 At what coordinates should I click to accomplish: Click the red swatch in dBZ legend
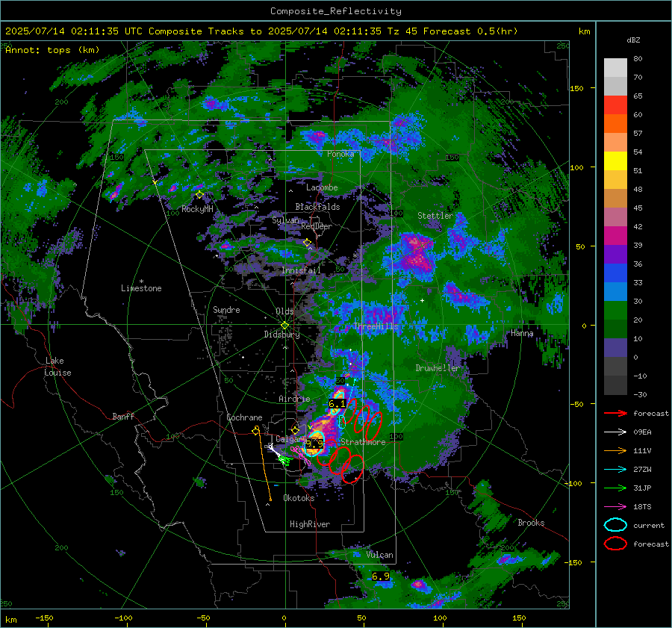(x=615, y=105)
